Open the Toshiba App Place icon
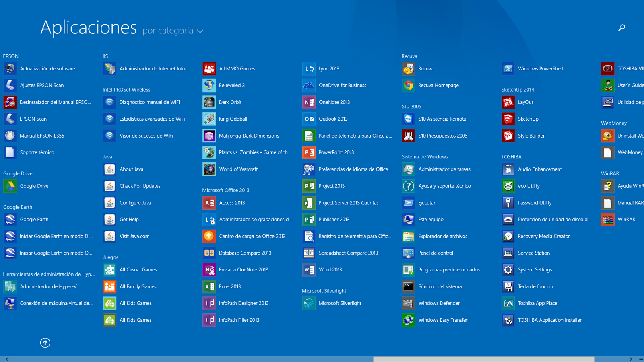Screen dimensions: 644x362 coord(508,303)
